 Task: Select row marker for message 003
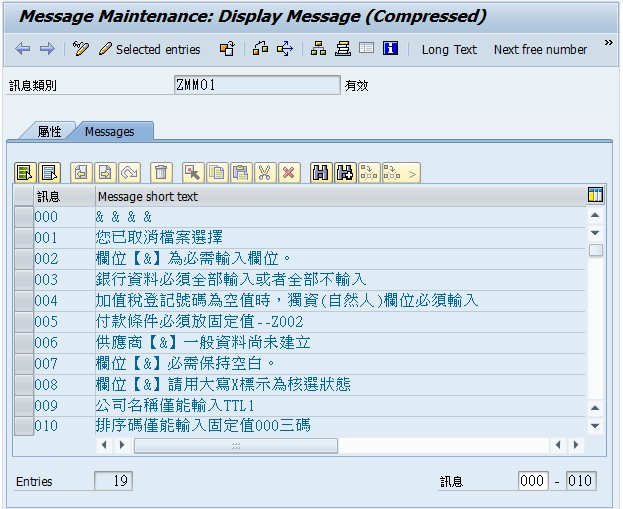click(23, 280)
